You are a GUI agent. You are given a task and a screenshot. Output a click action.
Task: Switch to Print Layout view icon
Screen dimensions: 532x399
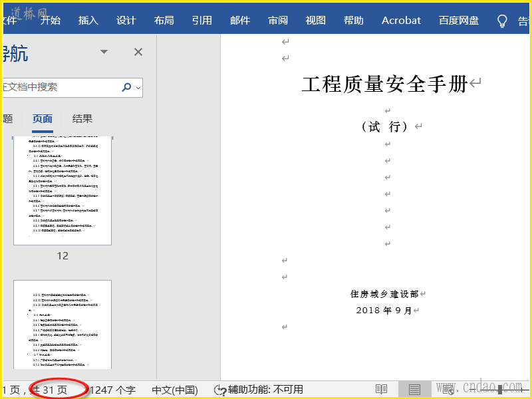pyautogui.click(x=414, y=390)
